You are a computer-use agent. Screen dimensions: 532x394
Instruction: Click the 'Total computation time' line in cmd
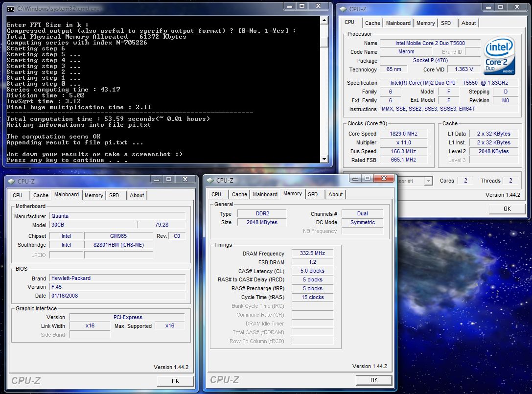click(108, 119)
